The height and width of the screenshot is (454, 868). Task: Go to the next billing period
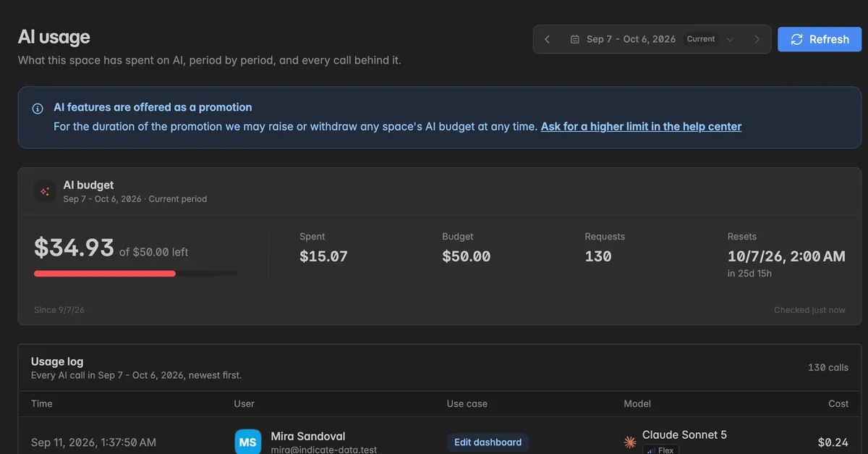click(757, 39)
